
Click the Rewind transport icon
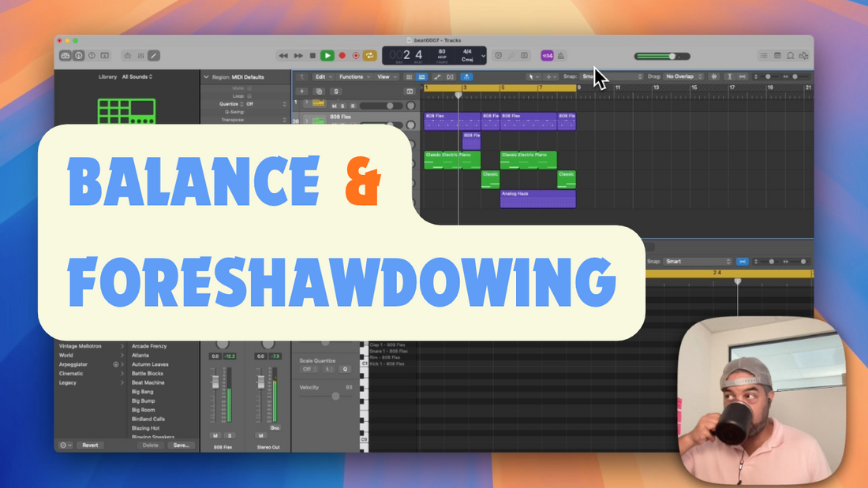(282, 56)
